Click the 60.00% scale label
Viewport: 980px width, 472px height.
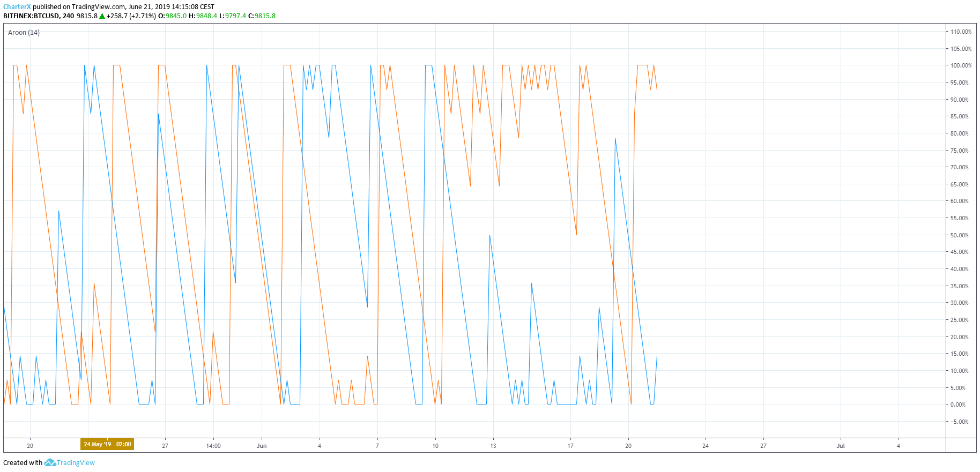[x=959, y=201]
